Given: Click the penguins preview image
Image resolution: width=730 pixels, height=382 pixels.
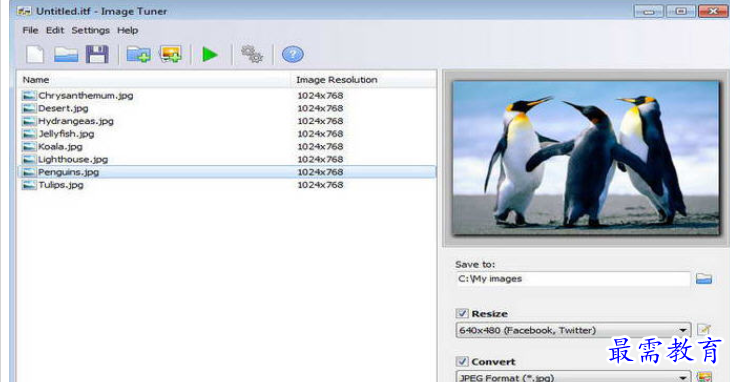Looking at the screenshot, I should point(586,158).
